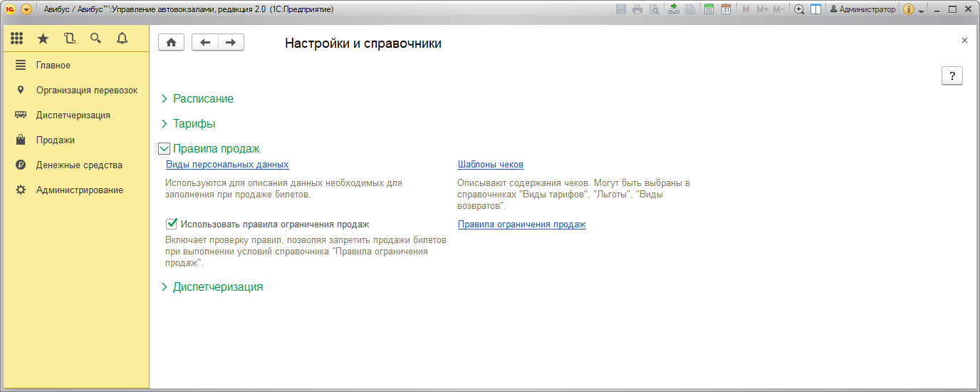Open the calculator icon in title bar

point(709,9)
